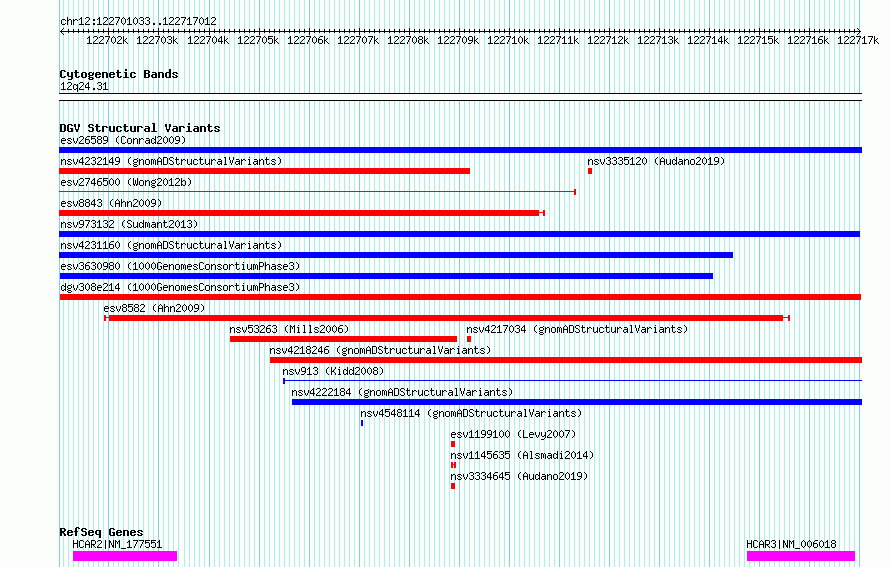Open nsv4548114 gnomAD variant label

click(471, 413)
